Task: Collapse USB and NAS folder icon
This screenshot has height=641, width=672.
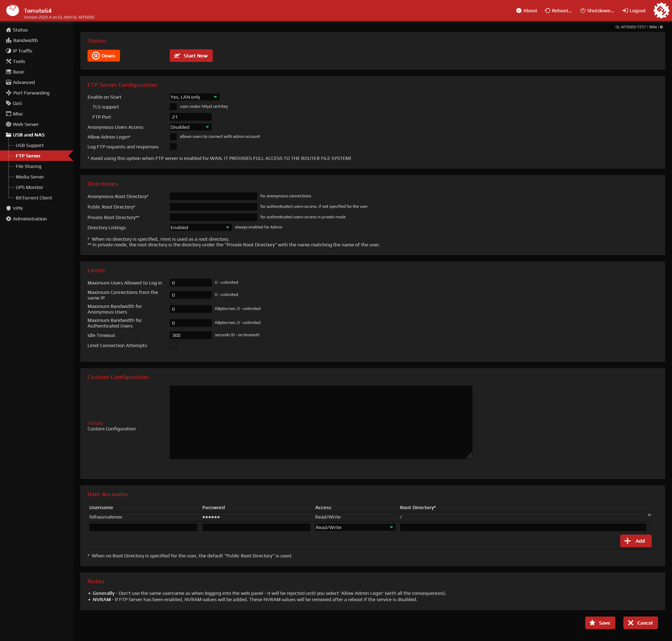Action: [8, 135]
